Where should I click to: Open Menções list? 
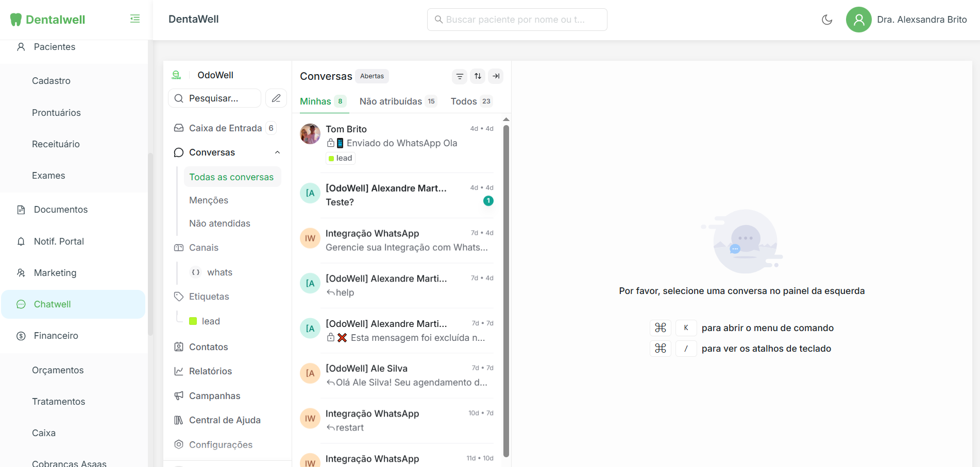click(209, 200)
